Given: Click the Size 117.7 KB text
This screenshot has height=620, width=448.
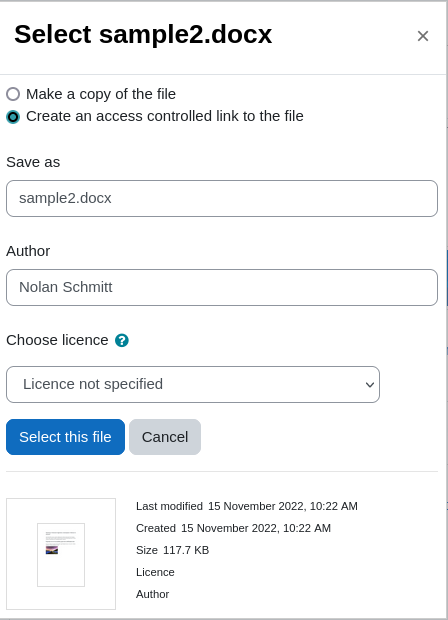Looking at the screenshot, I should click(172, 550).
